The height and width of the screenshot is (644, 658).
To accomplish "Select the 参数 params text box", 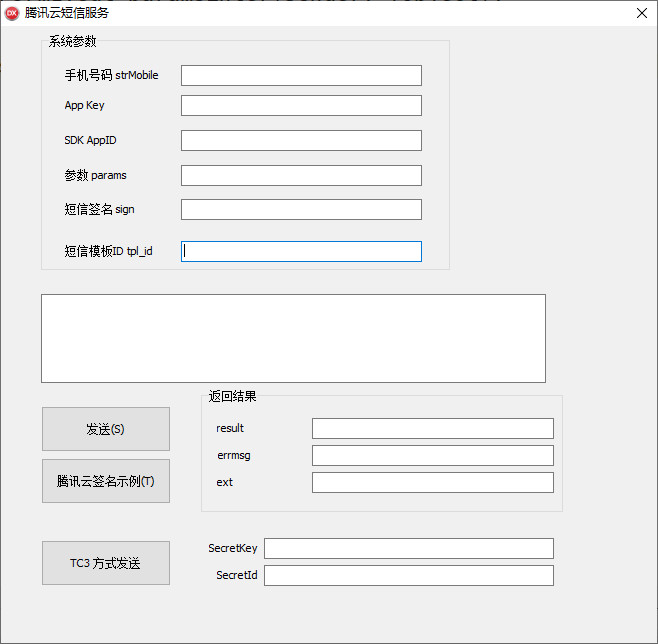I will pos(301,175).
